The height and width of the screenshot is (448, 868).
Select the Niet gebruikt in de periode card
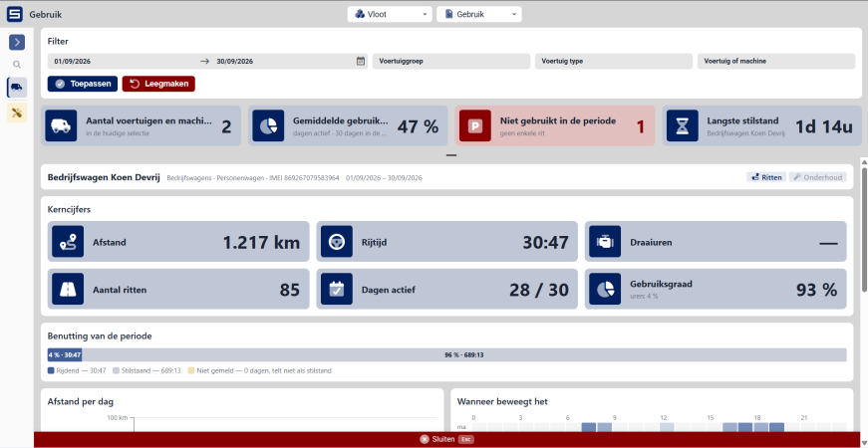(555, 126)
